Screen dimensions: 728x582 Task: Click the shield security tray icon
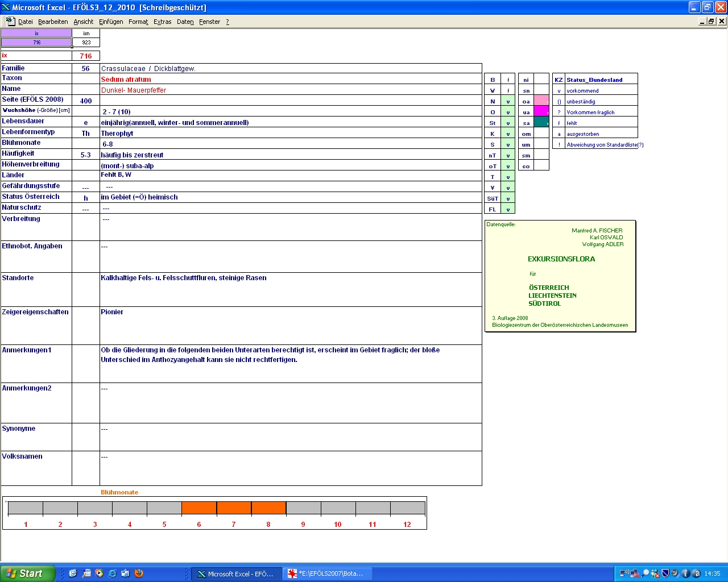[x=665, y=573]
